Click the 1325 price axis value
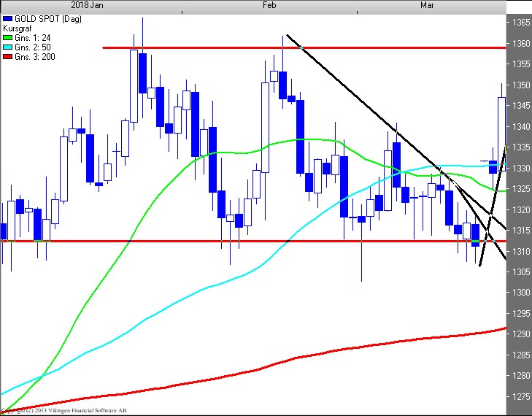Viewport: 532px width, 416px height. (x=521, y=189)
